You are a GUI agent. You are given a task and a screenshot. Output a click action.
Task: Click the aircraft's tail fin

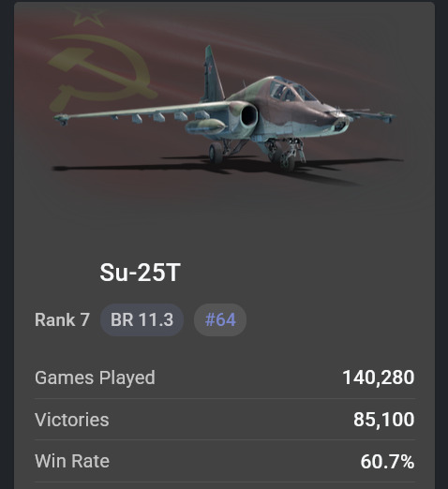coord(213,74)
